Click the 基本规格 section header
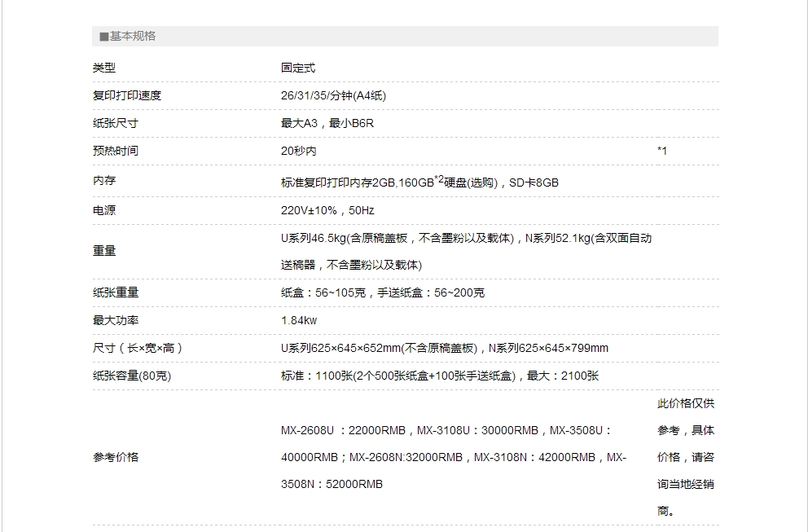808x532 pixels. pyautogui.click(x=133, y=37)
